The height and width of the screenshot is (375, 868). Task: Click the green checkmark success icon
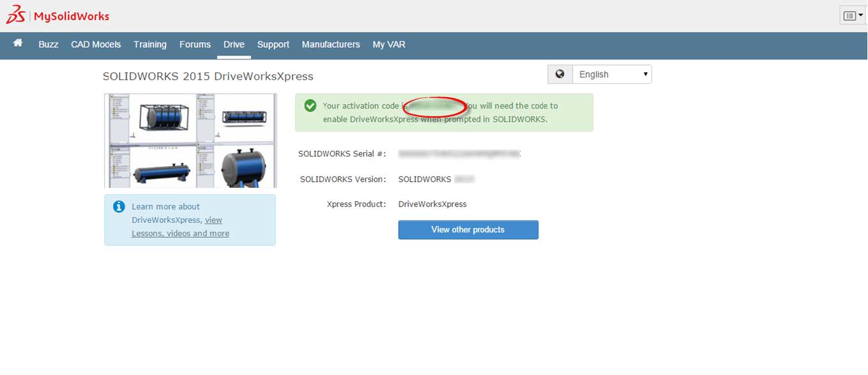[310, 105]
